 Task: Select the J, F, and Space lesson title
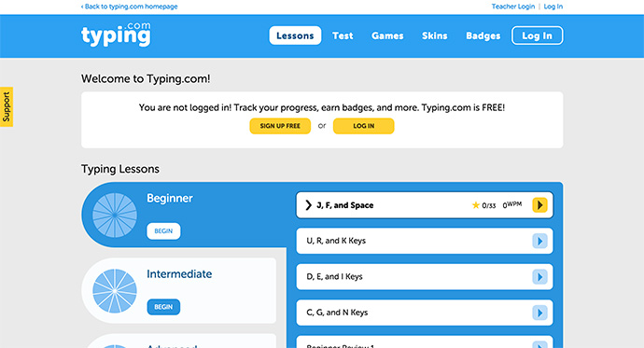pyautogui.click(x=345, y=205)
